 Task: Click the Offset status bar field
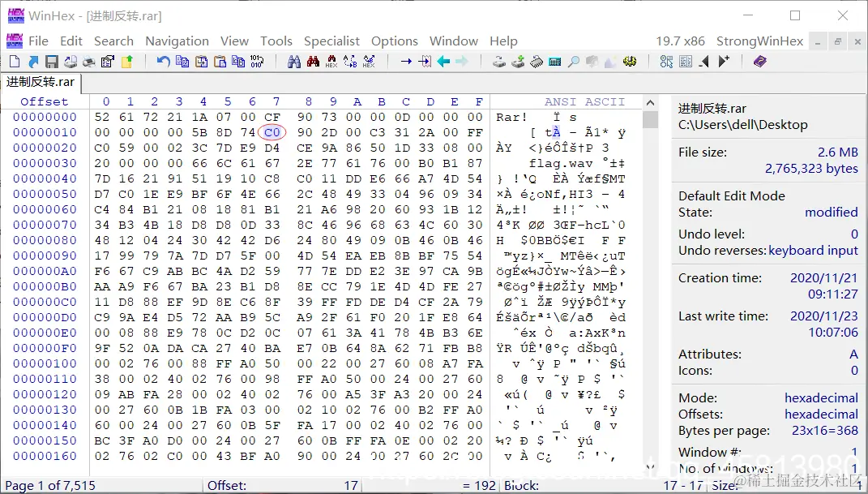282,486
